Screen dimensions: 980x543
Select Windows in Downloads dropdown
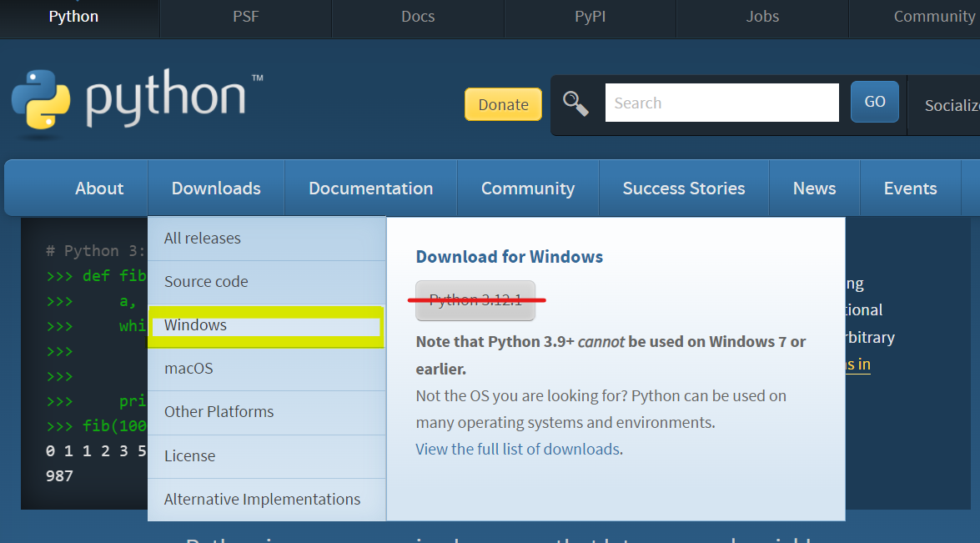tap(267, 325)
